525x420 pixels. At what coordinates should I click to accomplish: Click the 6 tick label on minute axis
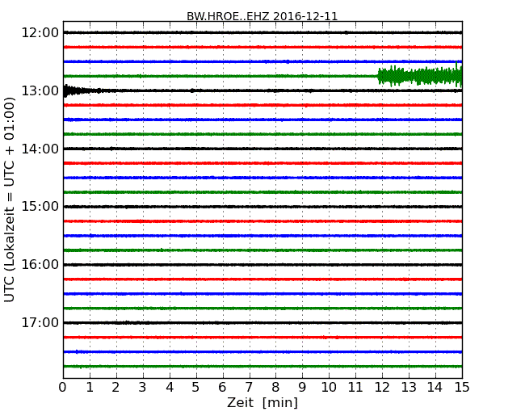[222, 388]
